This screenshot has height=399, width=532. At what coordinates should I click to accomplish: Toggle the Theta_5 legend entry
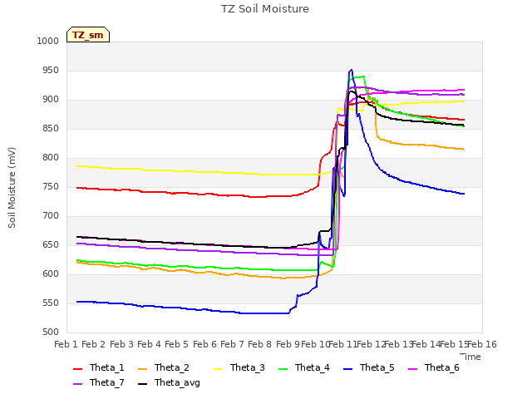pos(369,367)
